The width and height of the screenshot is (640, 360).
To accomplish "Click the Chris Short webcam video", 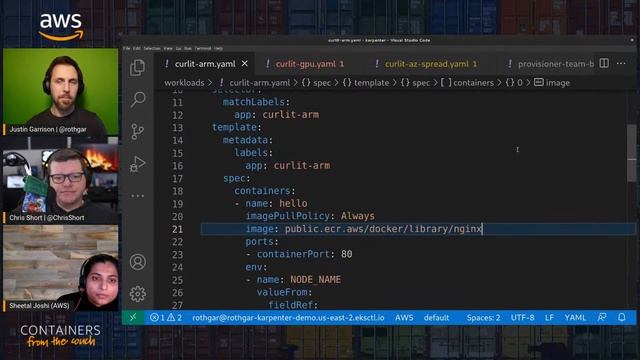I will click(60, 181).
